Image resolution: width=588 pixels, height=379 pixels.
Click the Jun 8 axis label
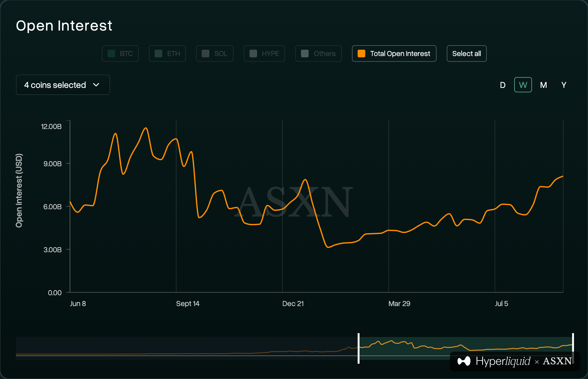[78, 304]
